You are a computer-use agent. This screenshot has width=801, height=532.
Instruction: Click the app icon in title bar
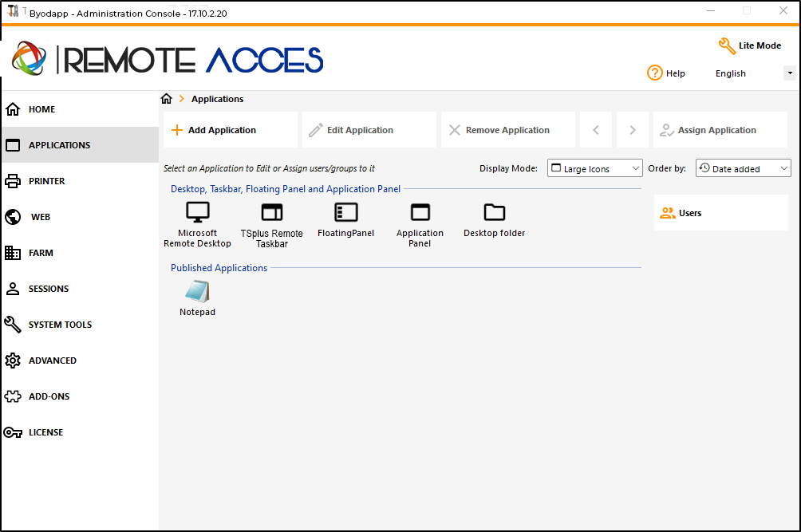click(14, 10)
